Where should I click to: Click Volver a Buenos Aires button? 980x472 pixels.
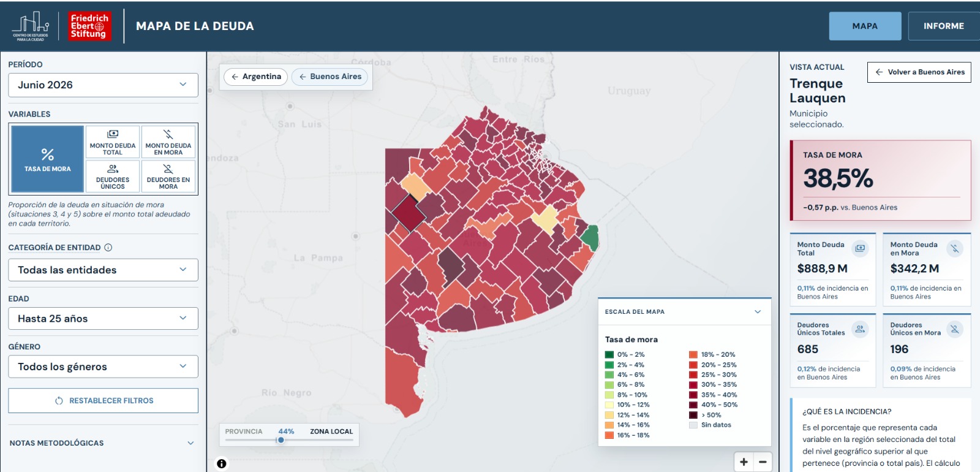[919, 72]
